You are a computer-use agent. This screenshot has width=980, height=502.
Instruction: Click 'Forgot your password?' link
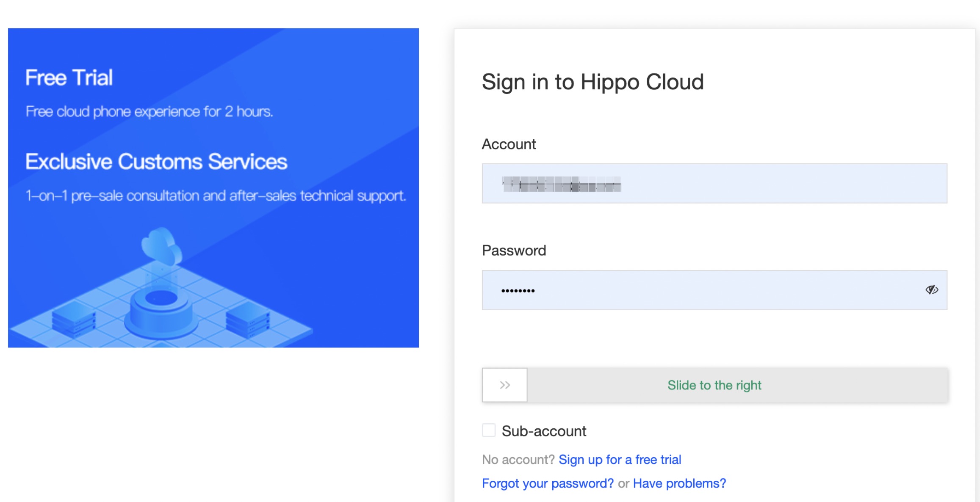click(x=548, y=483)
